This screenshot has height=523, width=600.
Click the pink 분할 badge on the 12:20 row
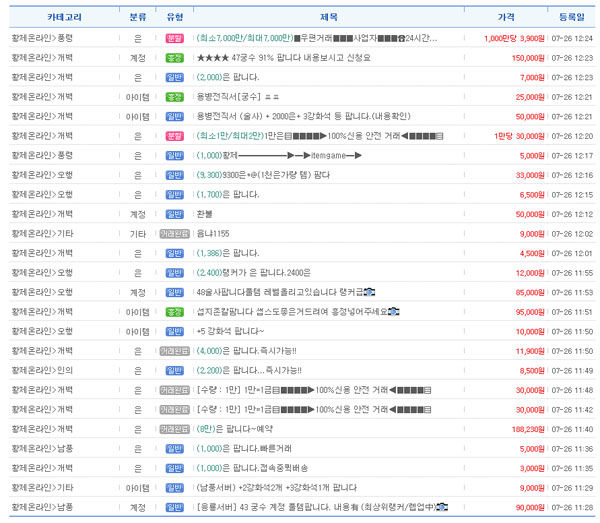[174, 136]
